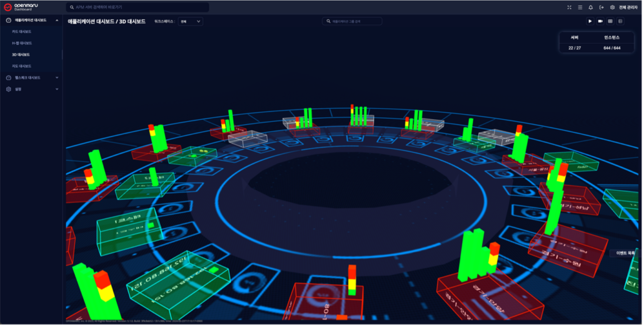
Task: Select 지도 대시보드 in the sidebar
Action: tap(21, 66)
